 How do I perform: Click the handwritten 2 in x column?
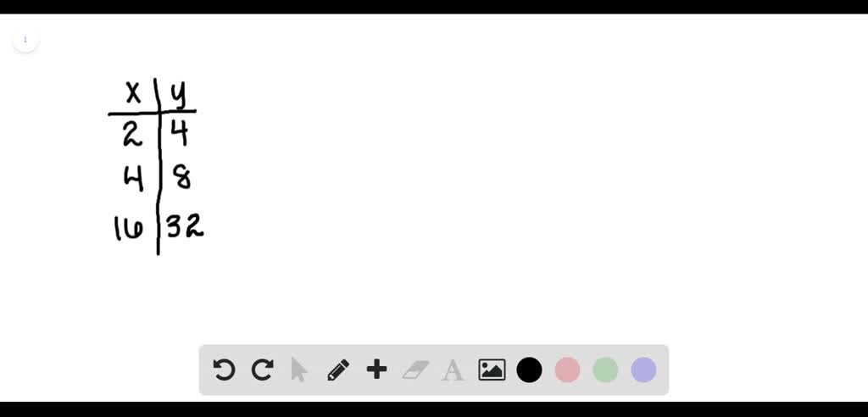pos(131,135)
